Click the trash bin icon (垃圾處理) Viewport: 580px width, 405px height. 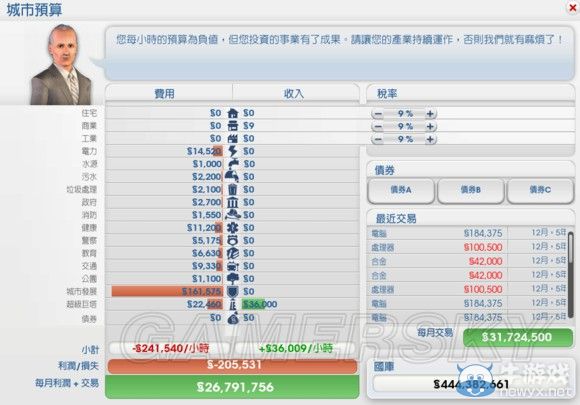232,189
